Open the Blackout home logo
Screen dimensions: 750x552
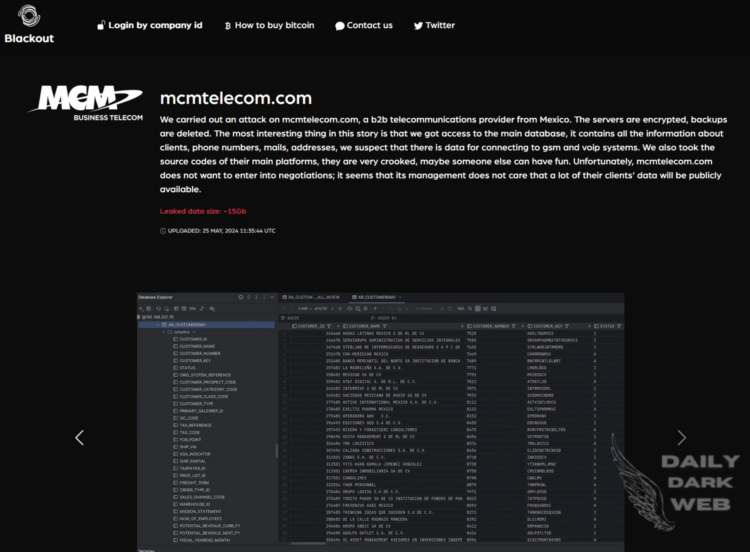click(x=29, y=24)
